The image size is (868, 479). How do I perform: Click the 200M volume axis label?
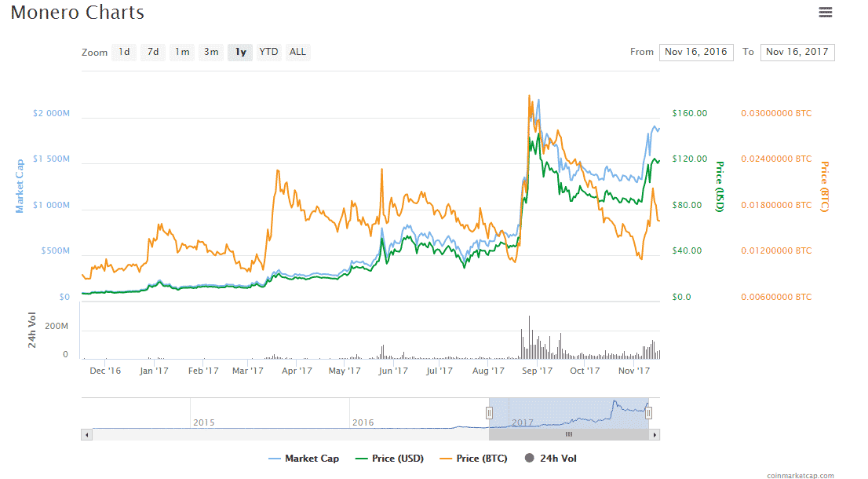[57, 326]
